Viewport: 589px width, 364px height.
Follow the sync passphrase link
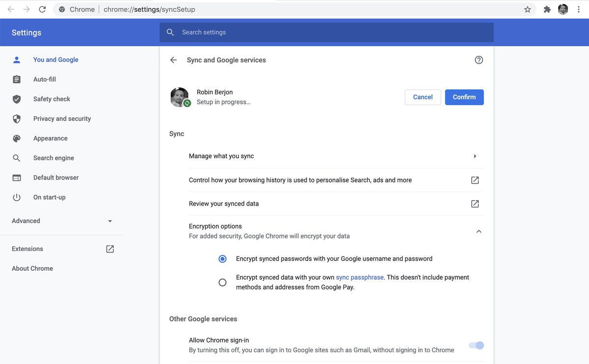(360, 277)
